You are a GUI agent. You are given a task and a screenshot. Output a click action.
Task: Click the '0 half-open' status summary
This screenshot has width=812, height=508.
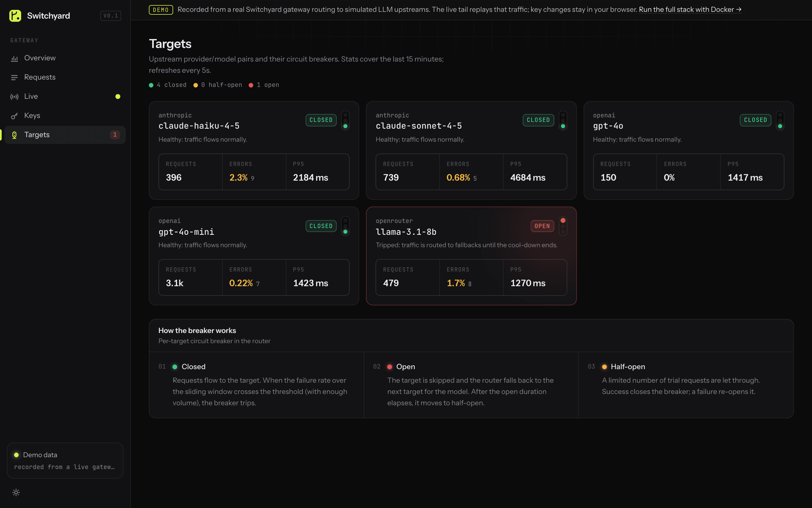click(x=218, y=85)
